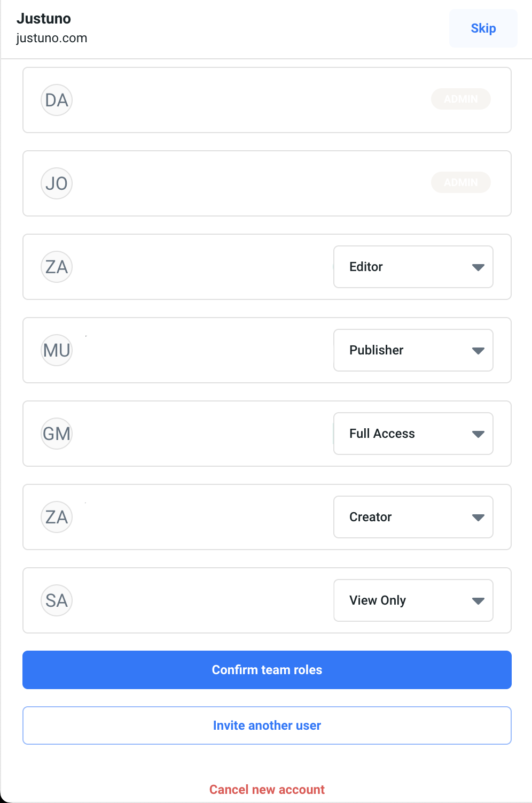
Task: Open the Creator role dropdown
Action: (413, 517)
